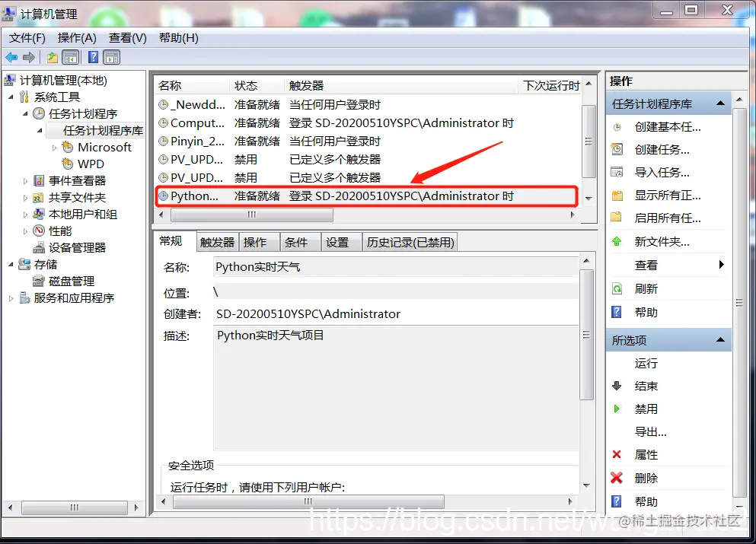The width and height of the screenshot is (756, 544).
Task: Click the 帮助 button in Actions pane
Action: tap(646, 312)
